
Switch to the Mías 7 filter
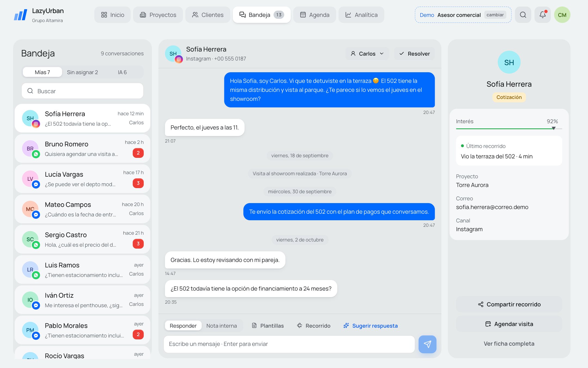pyautogui.click(x=42, y=72)
